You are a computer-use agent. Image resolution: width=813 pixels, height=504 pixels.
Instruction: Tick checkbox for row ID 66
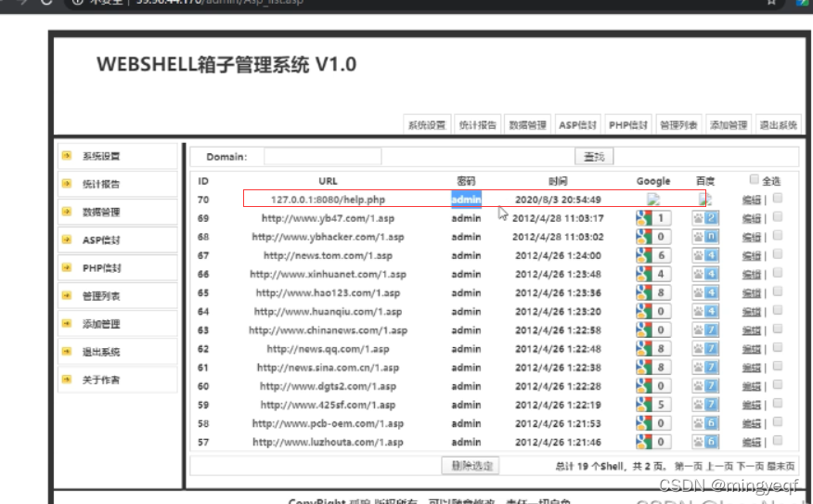coord(778,273)
